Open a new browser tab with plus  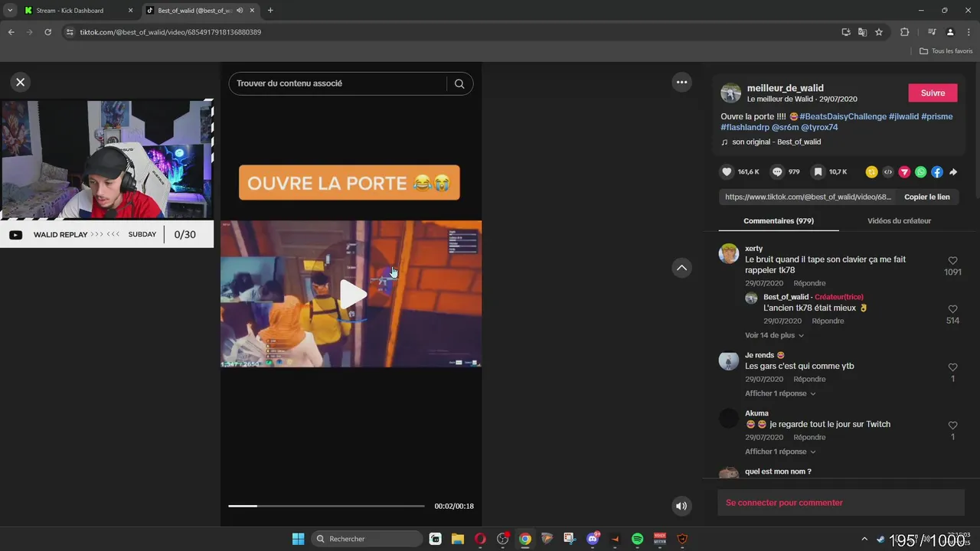[270, 11]
